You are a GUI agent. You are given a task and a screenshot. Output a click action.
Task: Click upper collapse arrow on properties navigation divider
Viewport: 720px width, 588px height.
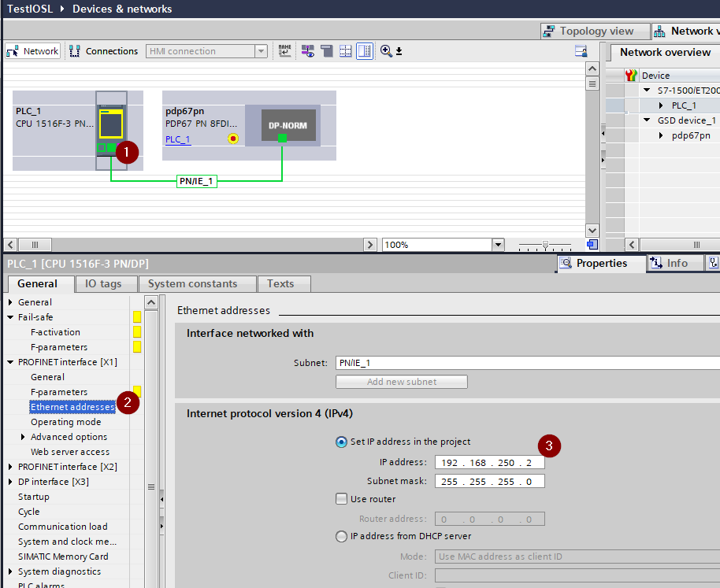(161, 499)
